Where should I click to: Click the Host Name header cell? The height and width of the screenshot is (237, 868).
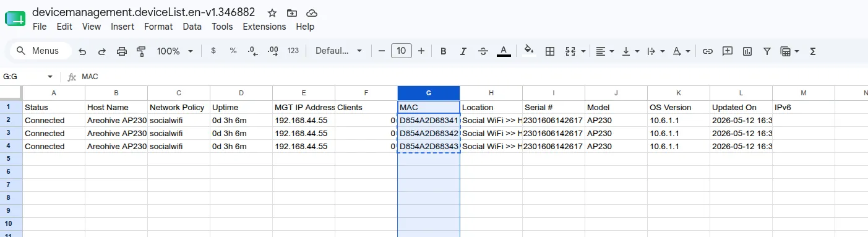(x=116, y=107)
